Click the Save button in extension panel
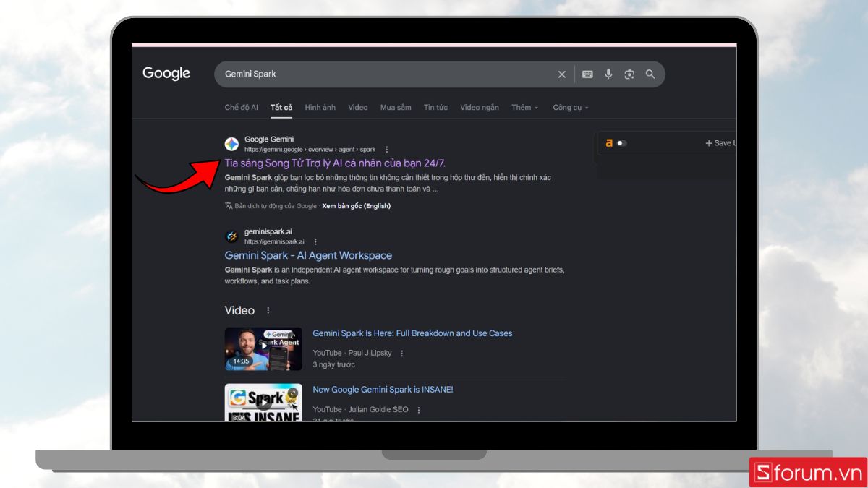The image size is (868, 488). pos(720,143)
